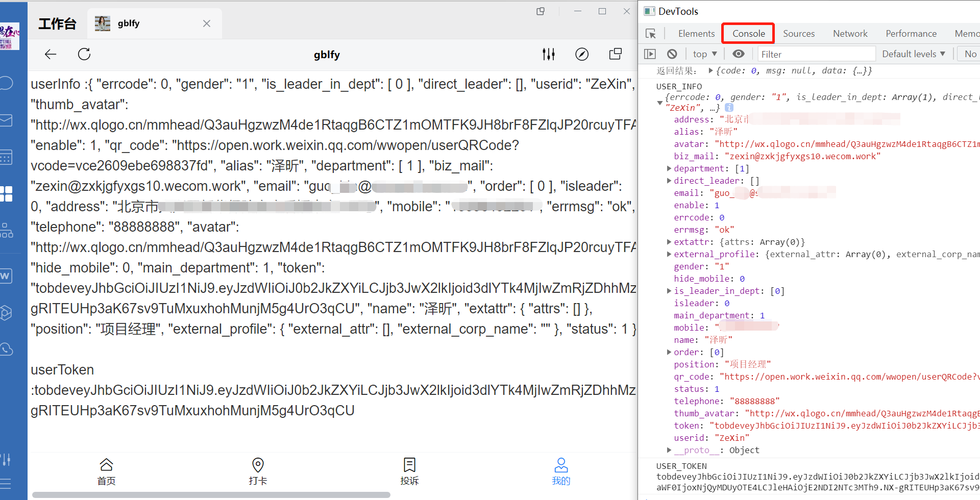The width and height of the screenshot is (980, 500).
Task: Click the thumb_avatar URL value
Action: (x=862, y=413)
